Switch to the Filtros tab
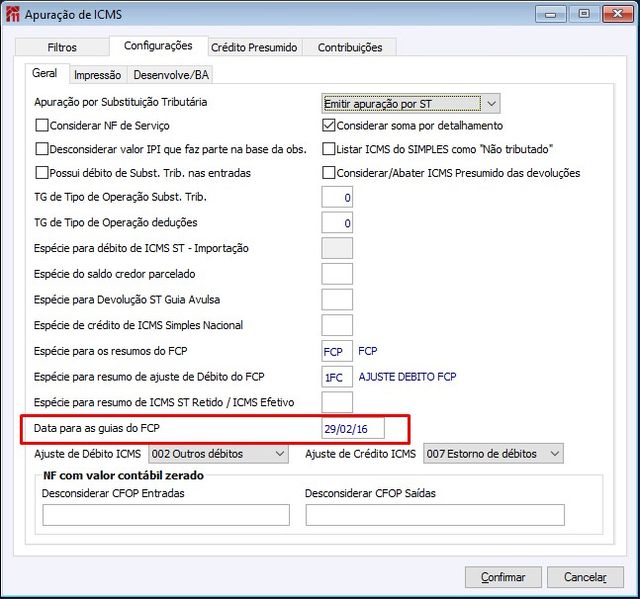The image size is (640, 599). tap(62, 47)
